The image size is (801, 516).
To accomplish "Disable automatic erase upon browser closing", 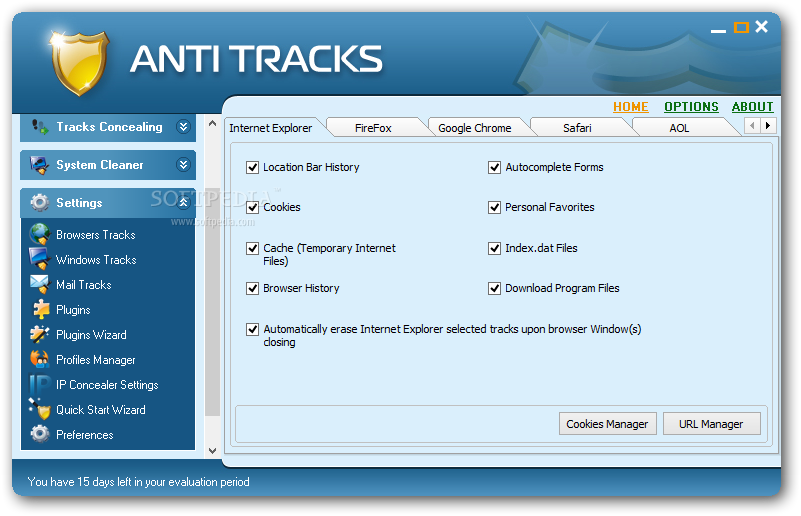I will [252, 329].
